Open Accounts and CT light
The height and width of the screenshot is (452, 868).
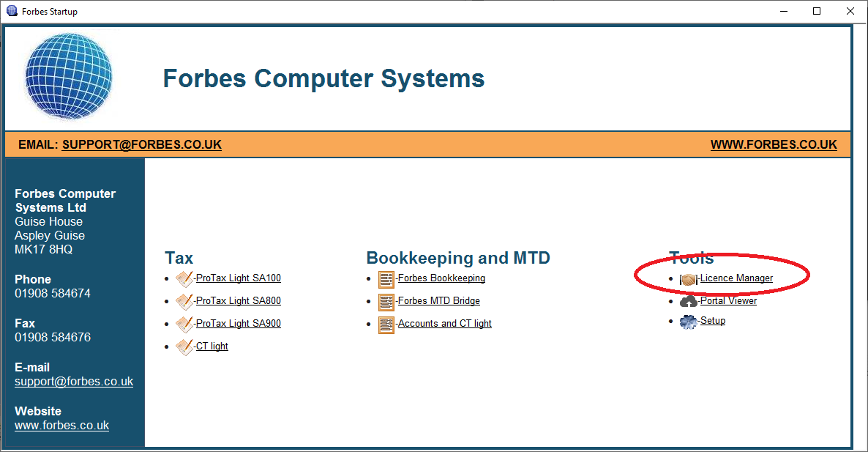(445, 324)
